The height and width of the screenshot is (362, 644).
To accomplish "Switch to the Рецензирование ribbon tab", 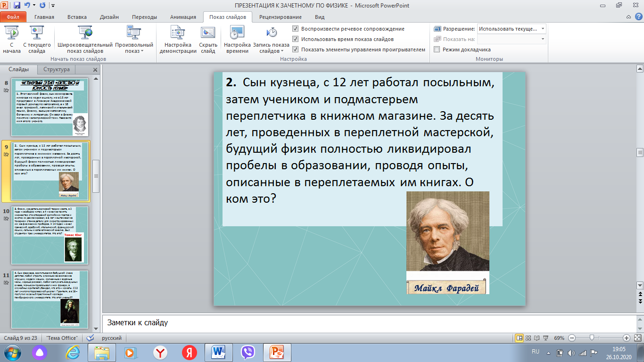I will (x=280, y=17).
